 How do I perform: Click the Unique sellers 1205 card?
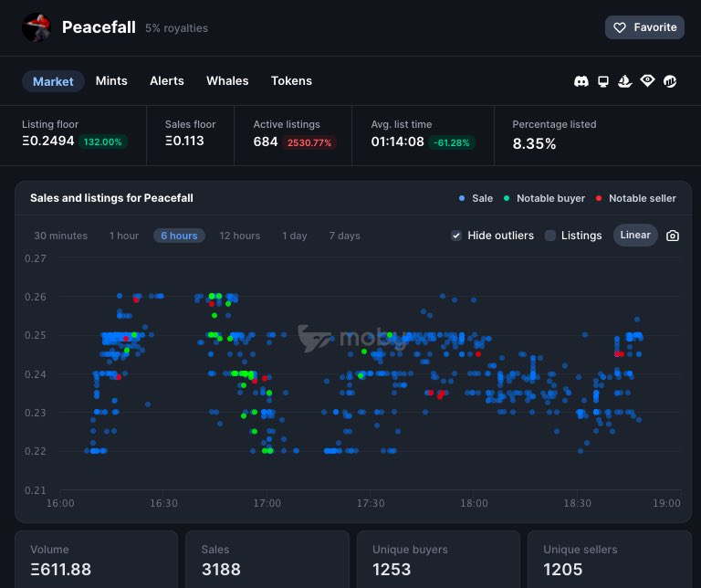click(610, 560)
